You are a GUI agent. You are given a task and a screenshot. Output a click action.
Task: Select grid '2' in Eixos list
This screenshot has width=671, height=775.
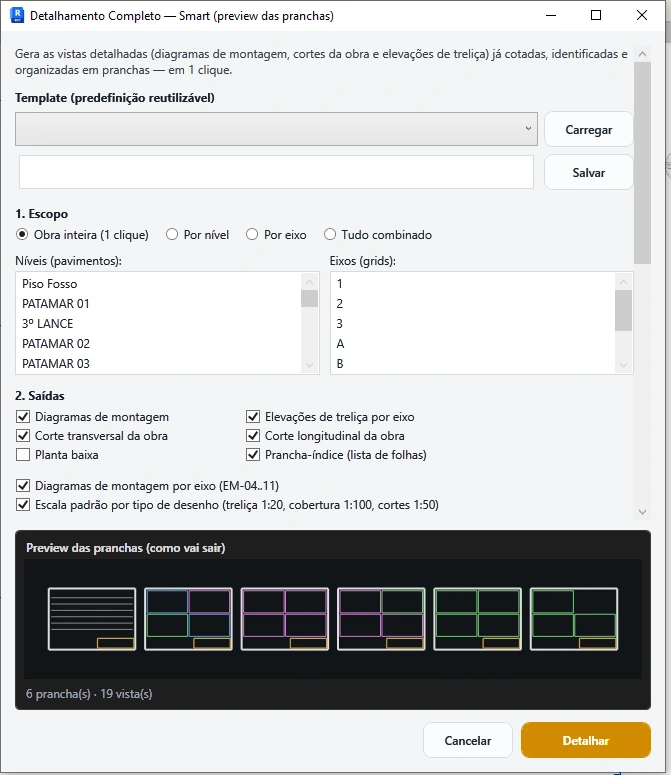473,303
